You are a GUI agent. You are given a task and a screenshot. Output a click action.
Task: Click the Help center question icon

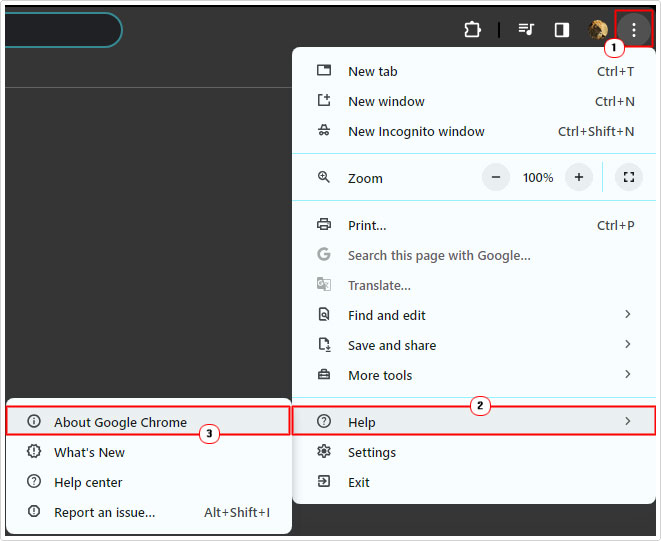point(34,481)
